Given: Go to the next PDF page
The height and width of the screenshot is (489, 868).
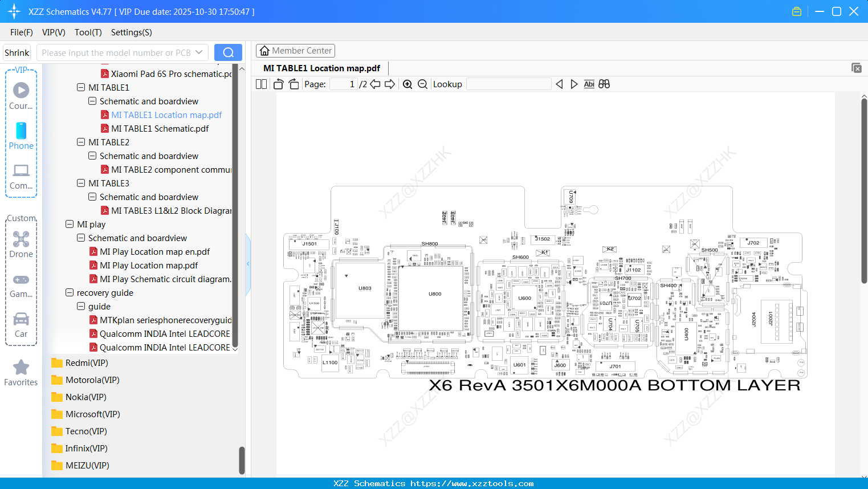Looking at the screenshot, I should coord(390,84).
